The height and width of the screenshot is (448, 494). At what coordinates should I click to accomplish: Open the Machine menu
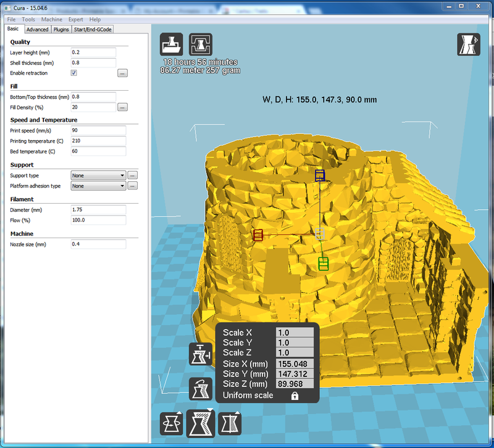tap(52, 19)
